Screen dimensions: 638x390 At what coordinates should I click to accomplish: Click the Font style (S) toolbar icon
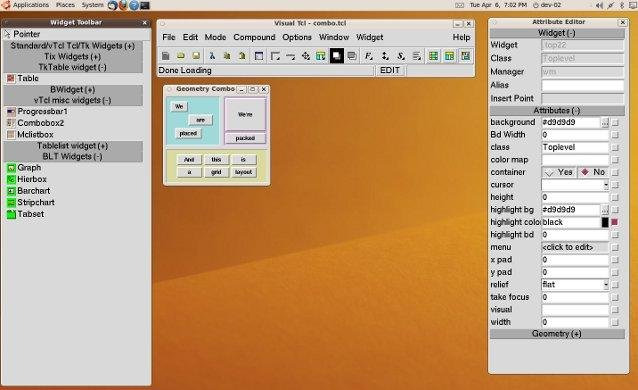[401, 56]
